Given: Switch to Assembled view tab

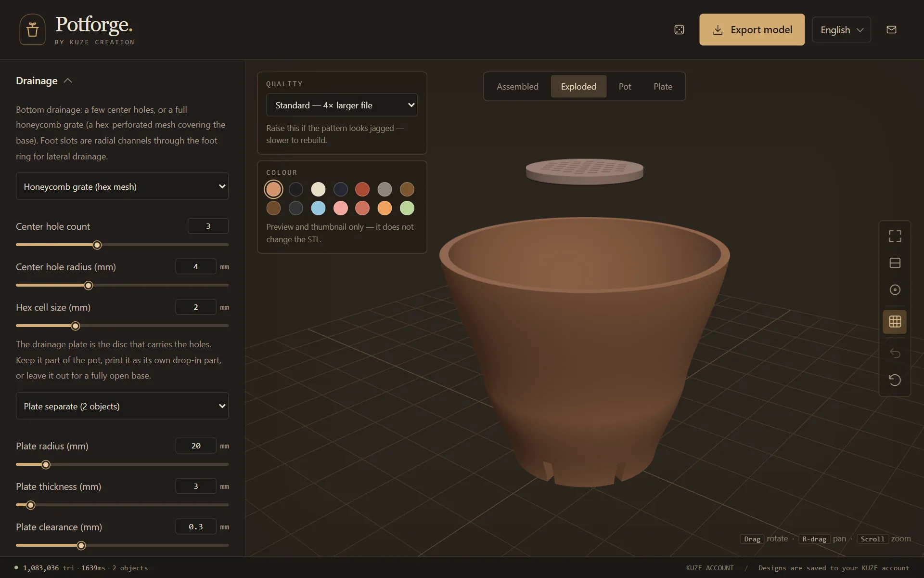Looking at the screenshot, I should (x=517, y=87).
